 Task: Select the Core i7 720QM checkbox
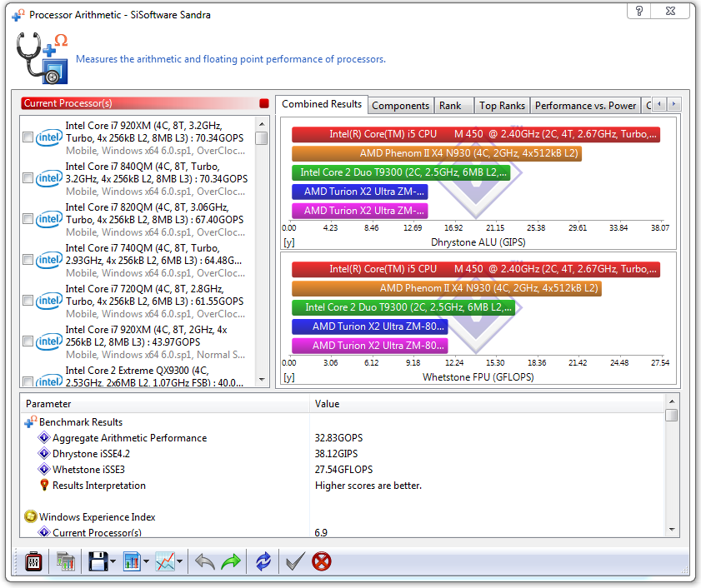point(28,301)
